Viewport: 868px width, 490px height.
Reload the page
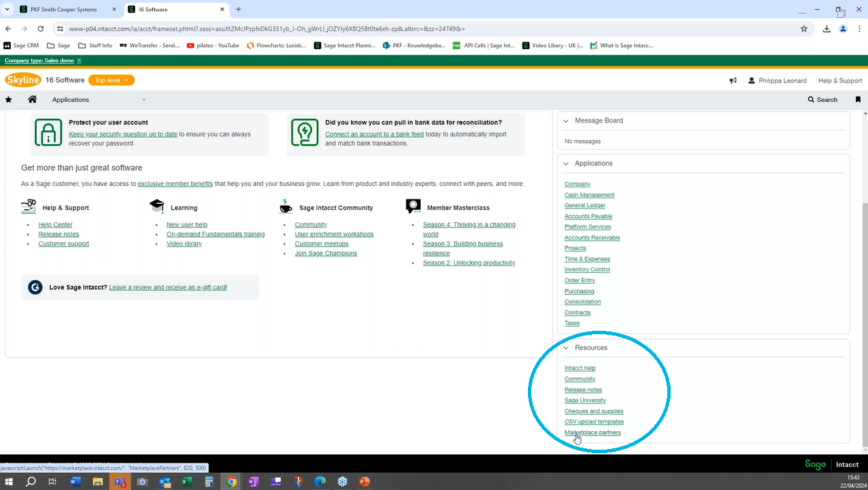pyautogui.click(x=41, y=29)
